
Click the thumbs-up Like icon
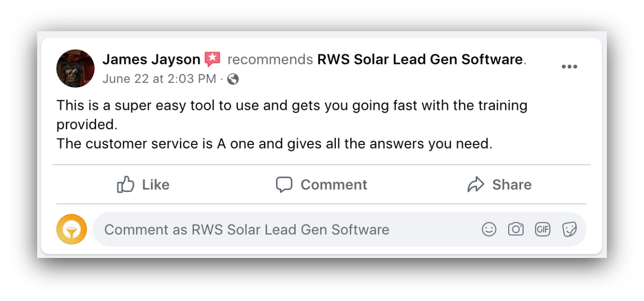(125, 184)
